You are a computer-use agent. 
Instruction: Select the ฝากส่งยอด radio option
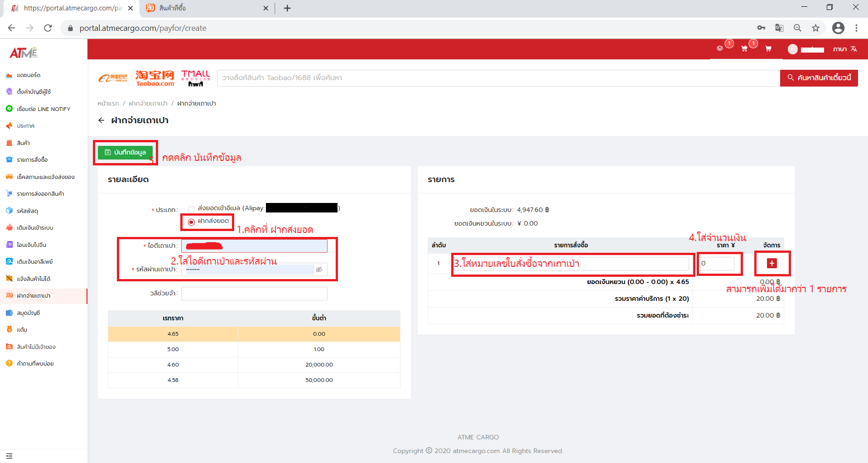[192, 222]
